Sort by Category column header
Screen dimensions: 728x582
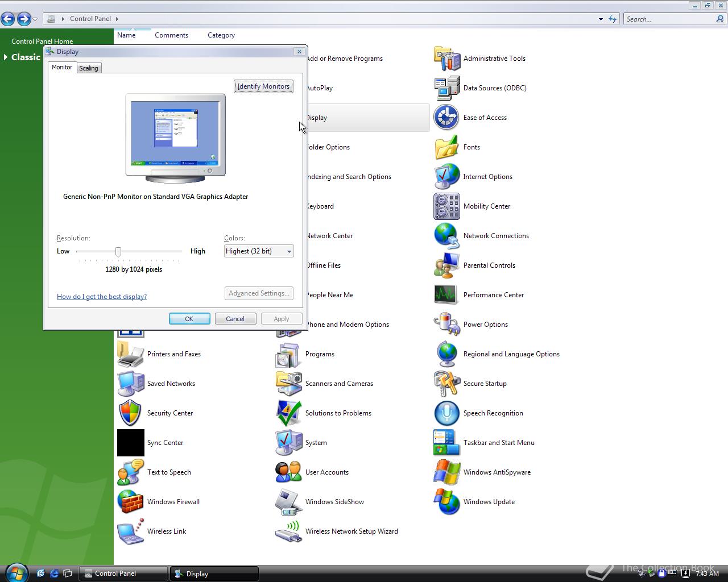(221, 35)
